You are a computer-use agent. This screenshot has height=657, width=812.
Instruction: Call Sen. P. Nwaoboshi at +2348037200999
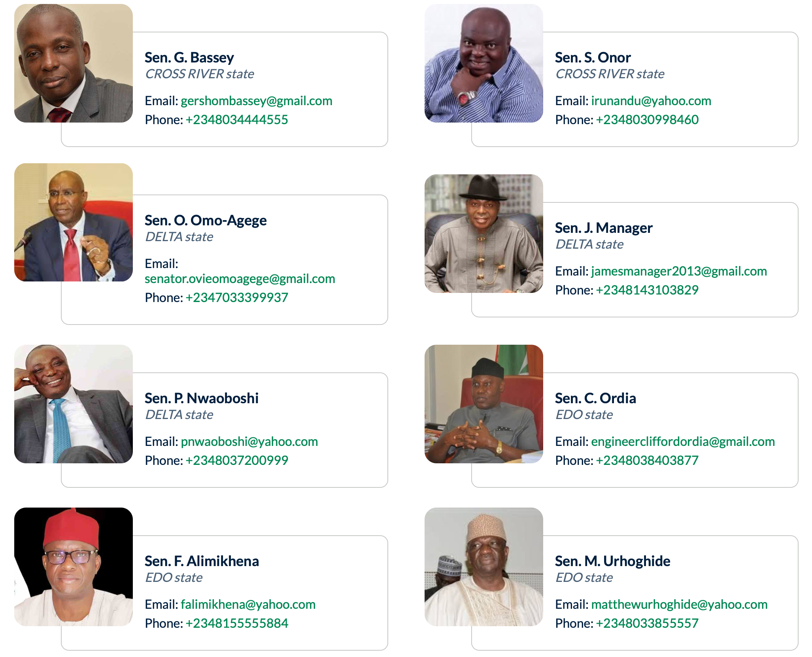coord(237,460)
